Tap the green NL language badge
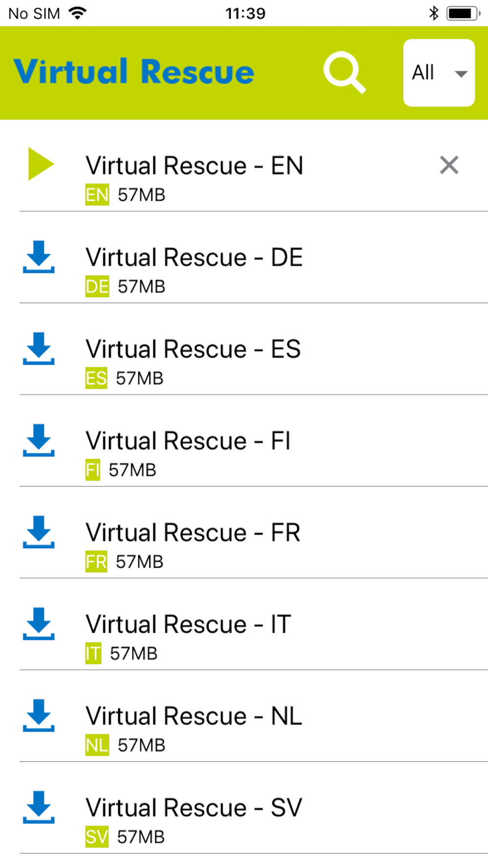Image resolution: width=488 pixels, height=868 pixels. tap(97, 745)
